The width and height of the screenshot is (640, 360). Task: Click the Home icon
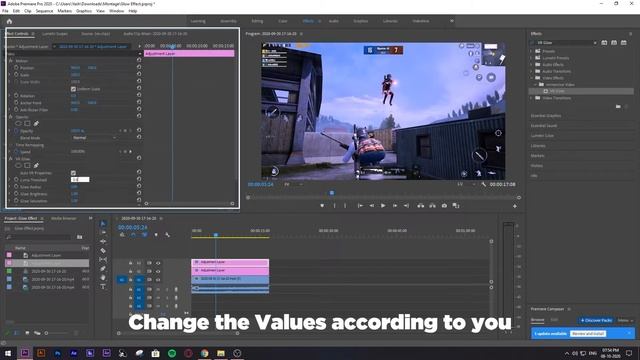[9, 21]
